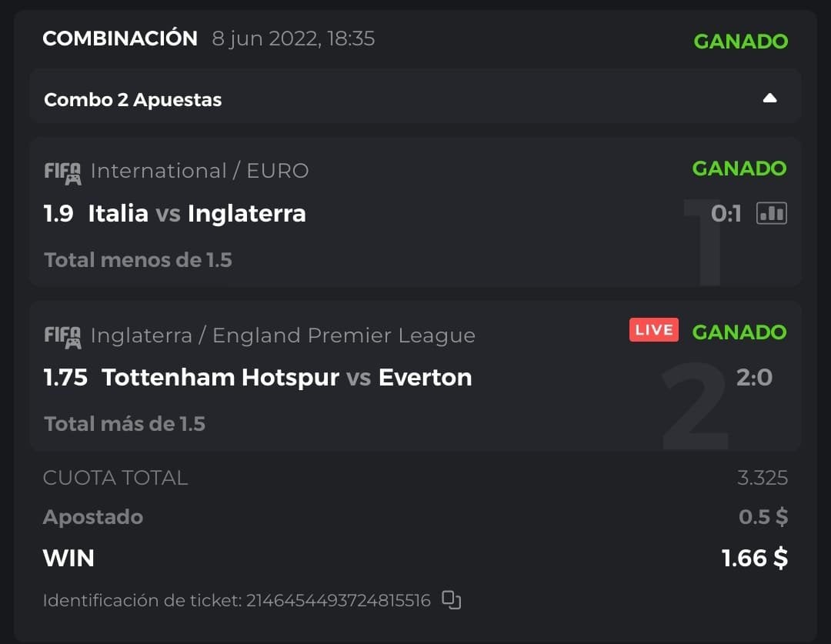The width and height of the screenshot is (831, 644).
Task: Click the Total más de 1.5 selection
Action: (125, 424)
